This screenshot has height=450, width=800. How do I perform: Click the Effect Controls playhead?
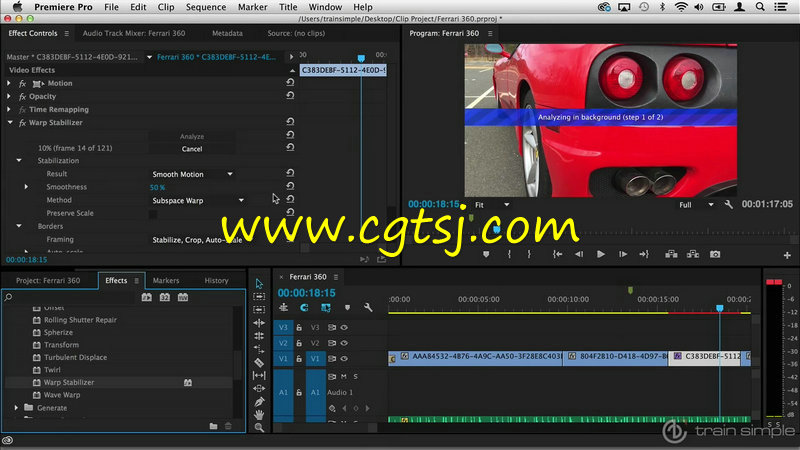coord(361,58)
